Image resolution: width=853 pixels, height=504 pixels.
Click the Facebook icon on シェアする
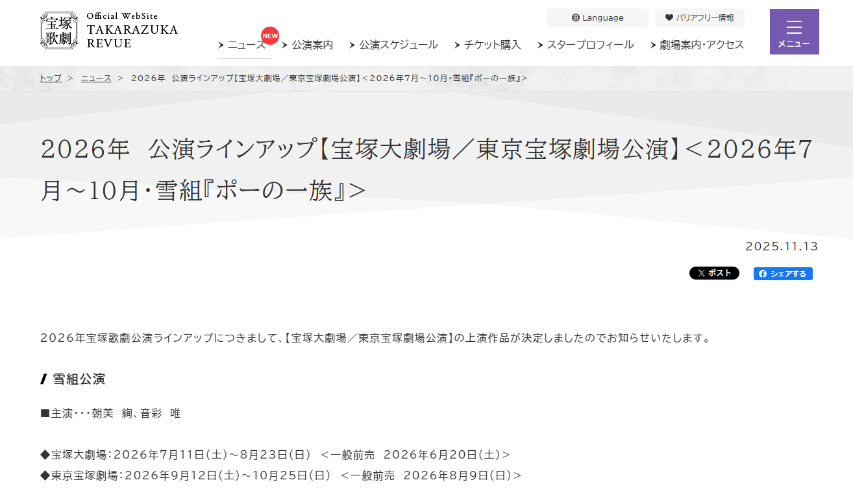click(761, 273)
